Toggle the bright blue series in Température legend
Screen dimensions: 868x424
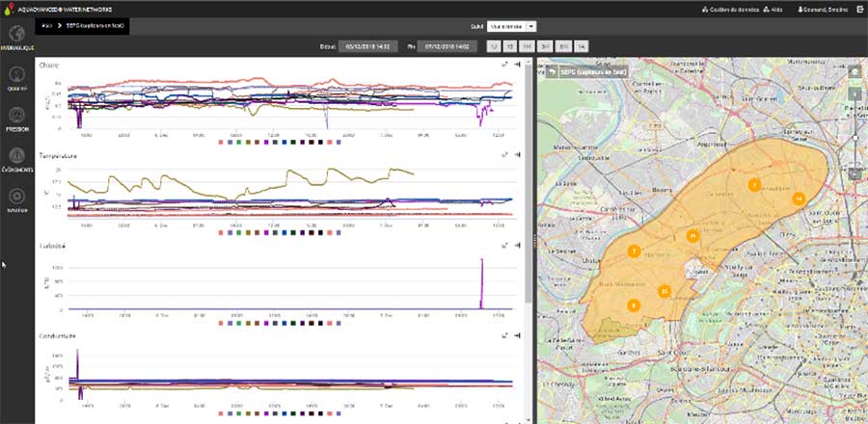point(284,233)
